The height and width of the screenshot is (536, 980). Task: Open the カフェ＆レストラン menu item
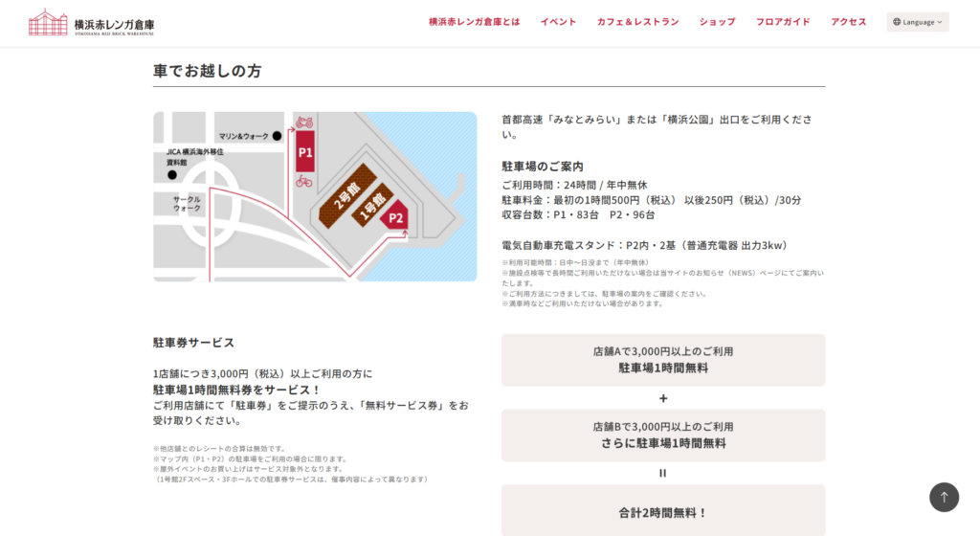[x=637, y=22]
